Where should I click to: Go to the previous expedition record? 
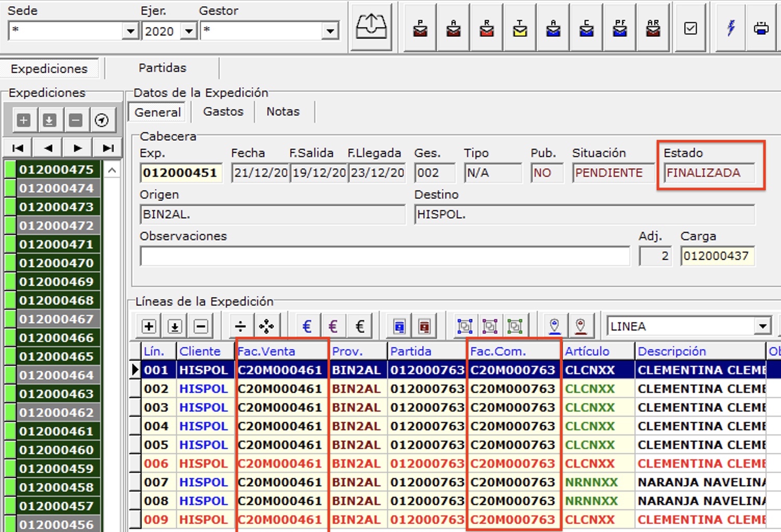[x=48, y=148]
